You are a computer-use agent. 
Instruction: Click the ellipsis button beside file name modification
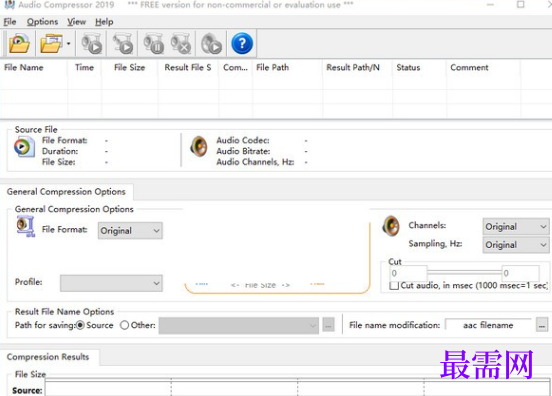(x=542, y=325)
